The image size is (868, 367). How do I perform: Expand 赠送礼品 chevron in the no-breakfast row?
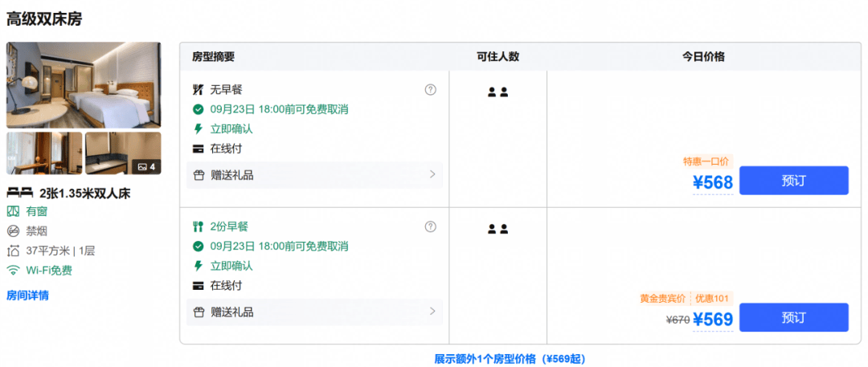433,175
